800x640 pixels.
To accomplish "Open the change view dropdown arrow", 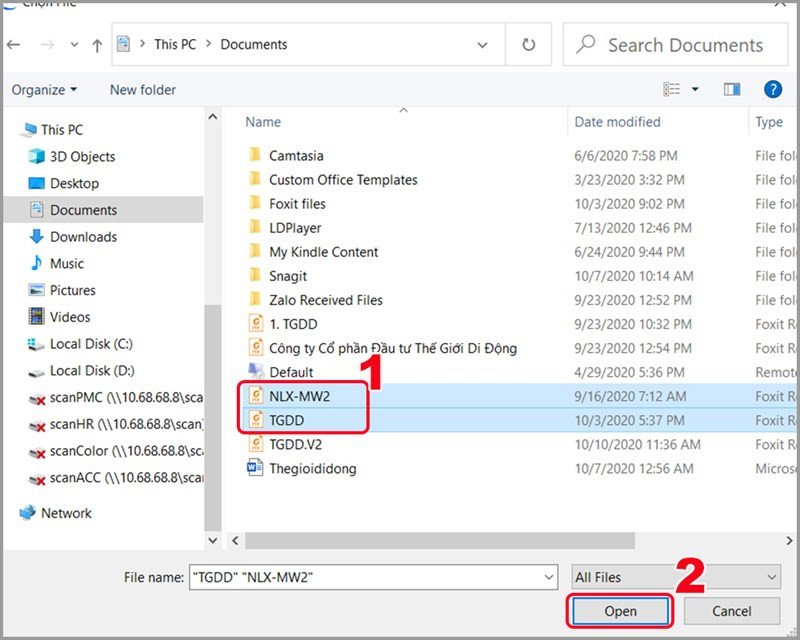I will pos(694,89).
